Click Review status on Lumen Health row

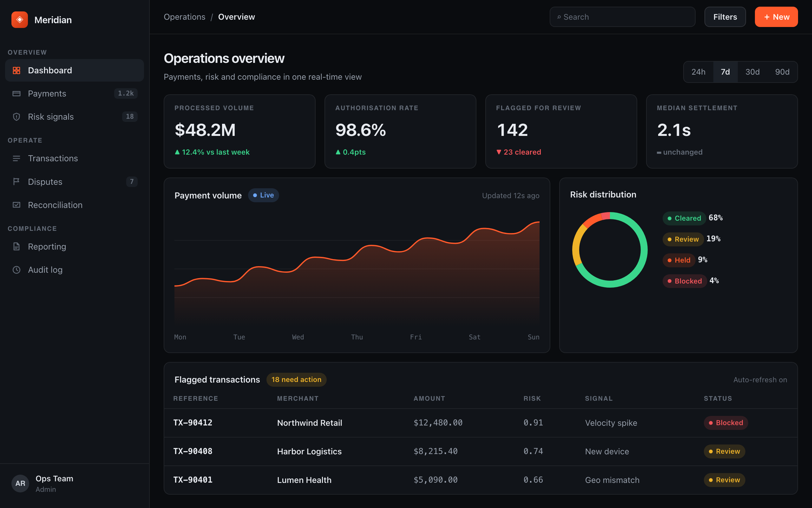[724, 480]
